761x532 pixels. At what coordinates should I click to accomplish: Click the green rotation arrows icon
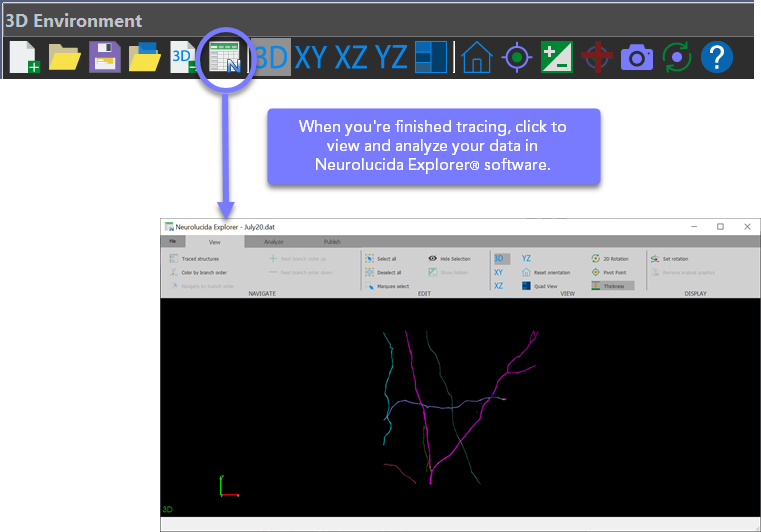coord(677,57)
